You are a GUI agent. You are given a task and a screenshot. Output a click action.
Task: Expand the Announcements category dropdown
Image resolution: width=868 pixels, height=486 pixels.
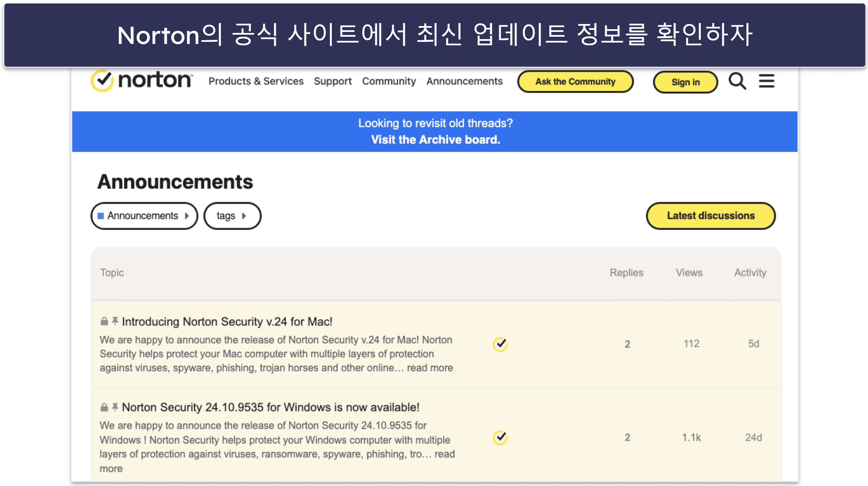pos(144,216)
